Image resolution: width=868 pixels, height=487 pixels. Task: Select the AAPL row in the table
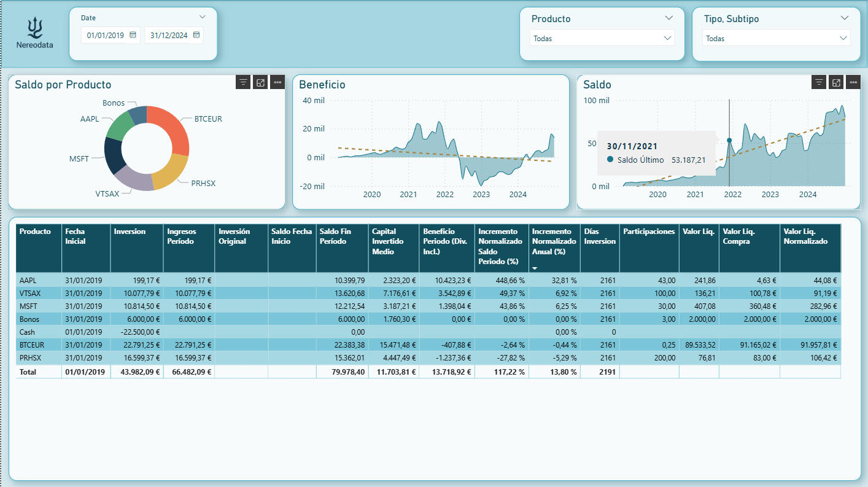pos(28,280)
